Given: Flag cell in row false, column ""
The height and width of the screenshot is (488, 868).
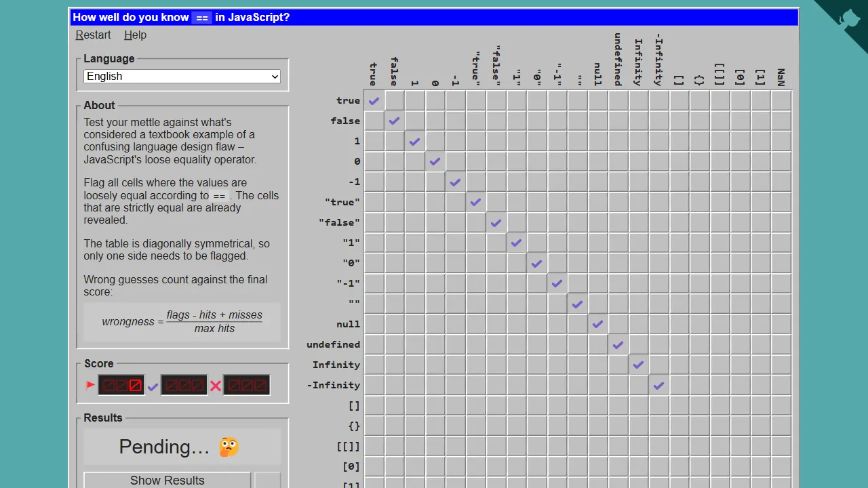Looking at the screenshot, I should tap(578, 121).
